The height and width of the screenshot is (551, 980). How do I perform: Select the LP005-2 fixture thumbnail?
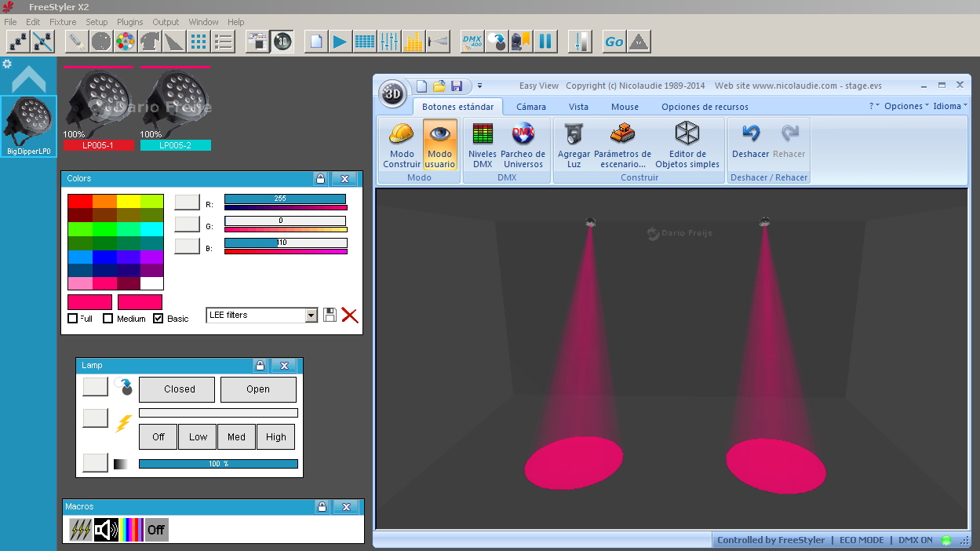tap(175, 108)
